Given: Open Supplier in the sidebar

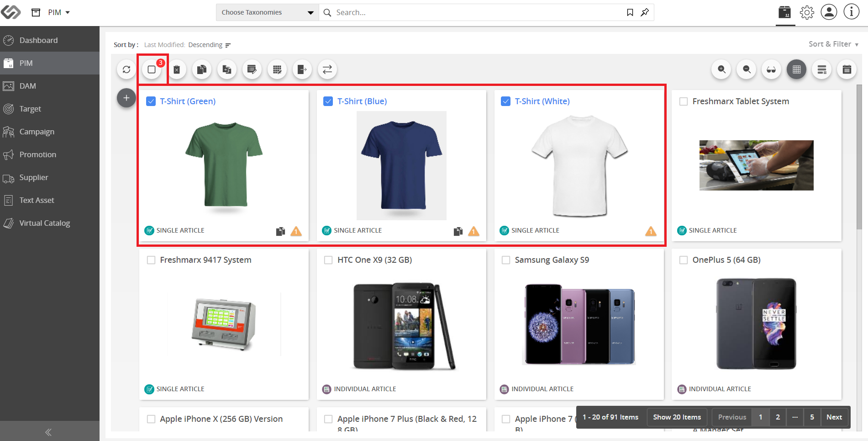Looking at the screenshot, I should click(50, 177).
